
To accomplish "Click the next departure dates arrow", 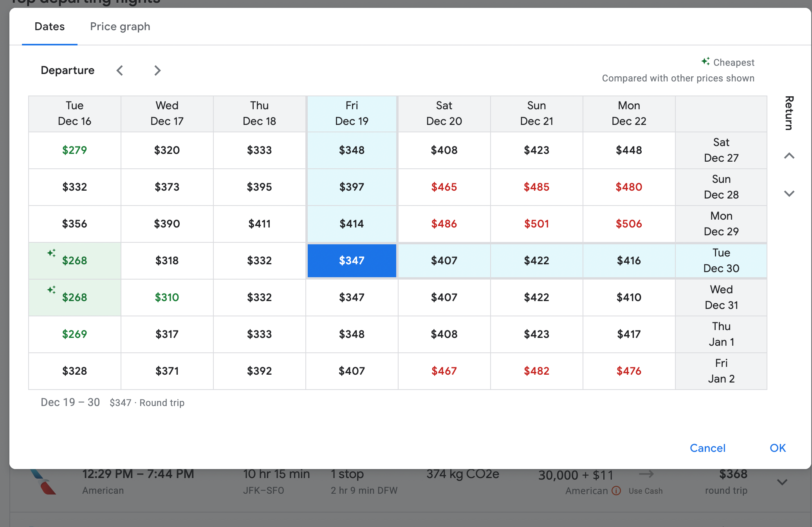I will pos(157,70).
